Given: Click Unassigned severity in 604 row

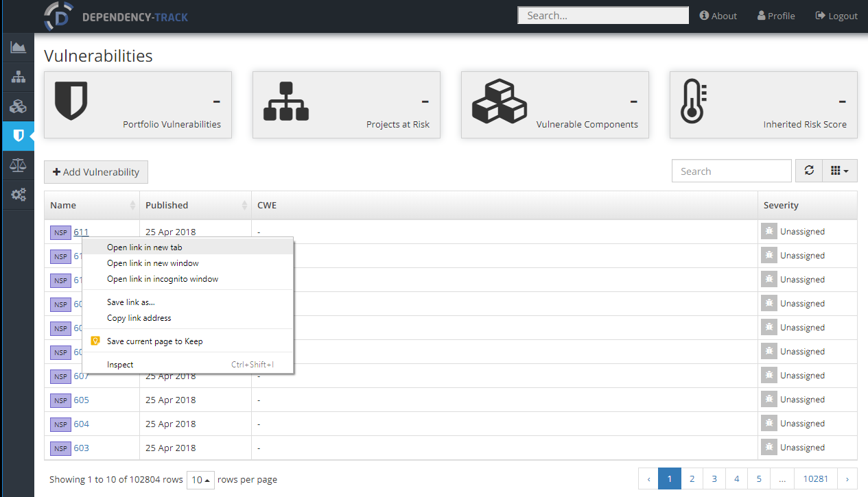Looking at the screenshot, I should coord(802,424).
